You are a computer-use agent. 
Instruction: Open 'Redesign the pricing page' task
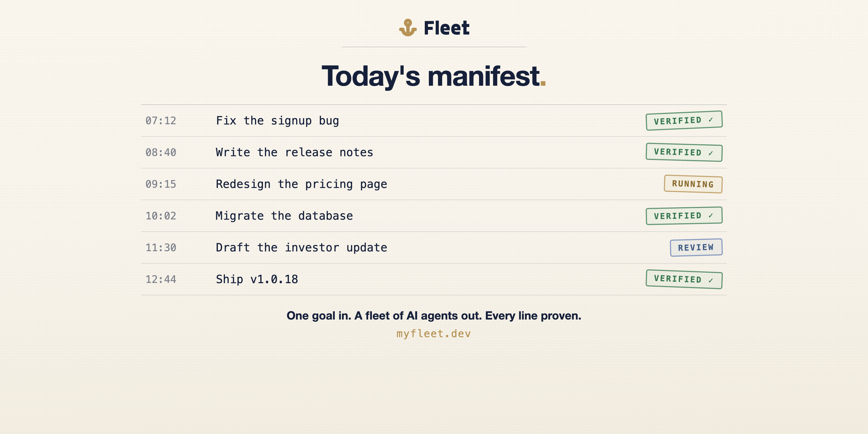pyautogui.click(x=434, y=184)
